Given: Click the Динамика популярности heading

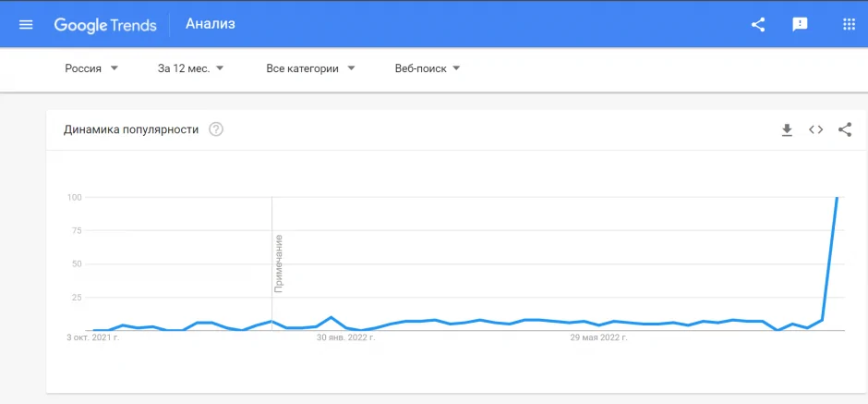Looking at the screenshot, I should pyautogui.click(x=131, y=129).
